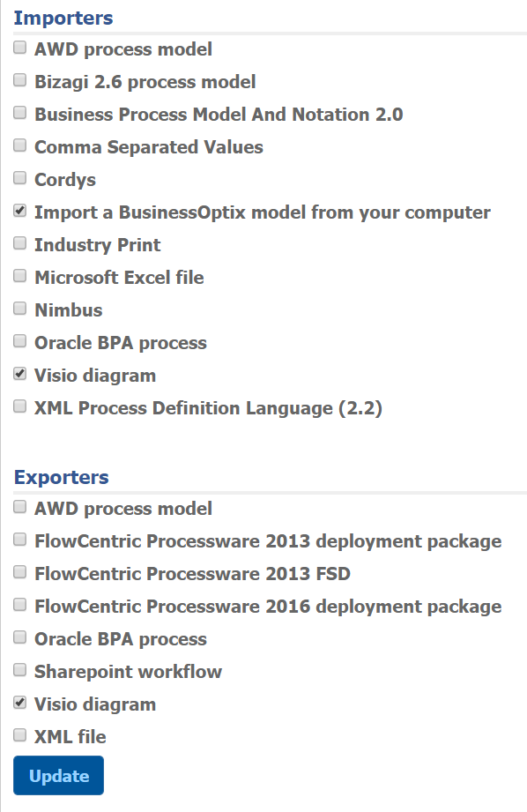Uncheck the Visio diagram exporter
The width and height of the screenshot is (527, 812).
[x=19, y=703]
